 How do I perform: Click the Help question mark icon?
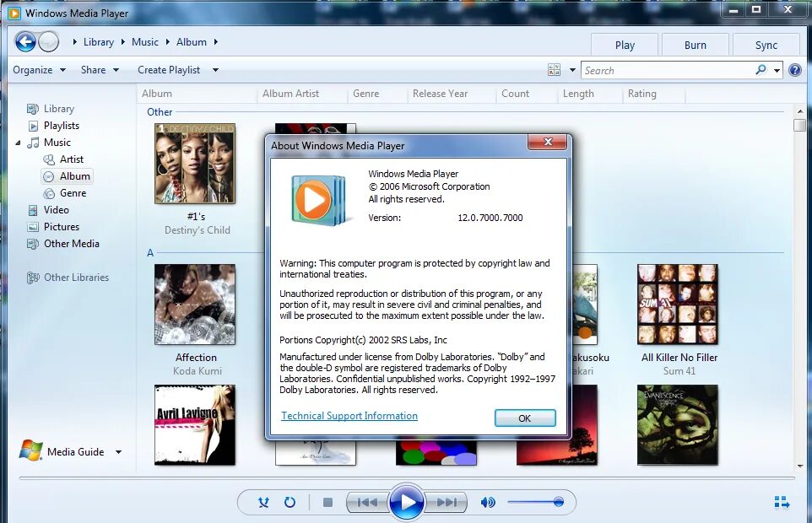pyautogui.click(x=794, y=69)
